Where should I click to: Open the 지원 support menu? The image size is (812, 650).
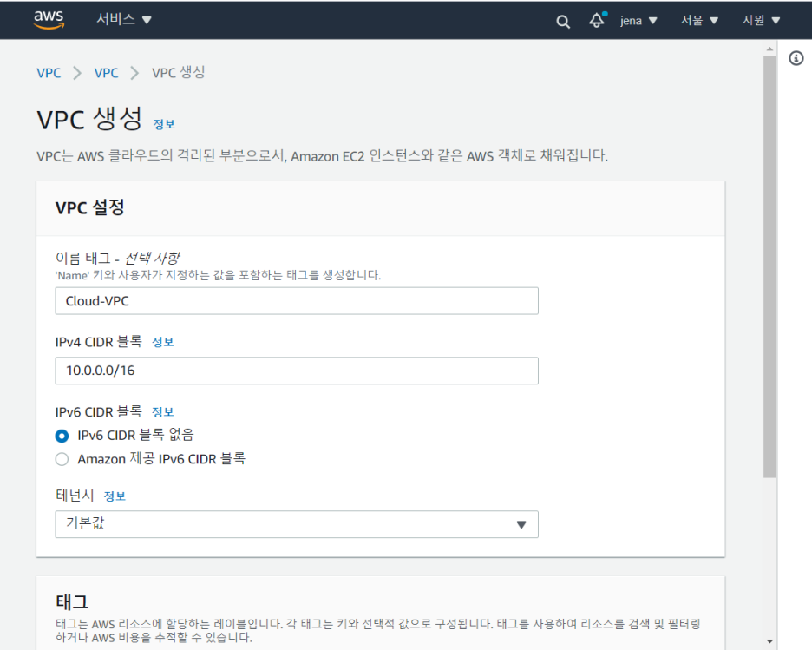(761, 20)
